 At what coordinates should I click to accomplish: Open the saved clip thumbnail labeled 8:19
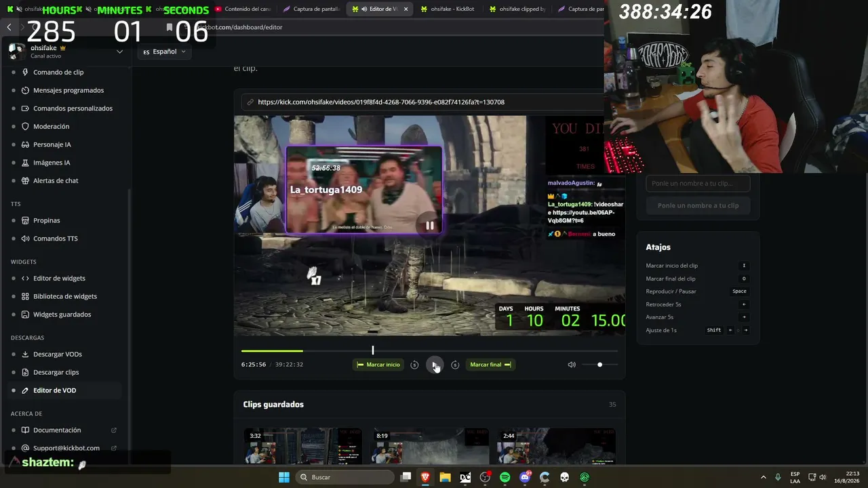pos(429,445)
